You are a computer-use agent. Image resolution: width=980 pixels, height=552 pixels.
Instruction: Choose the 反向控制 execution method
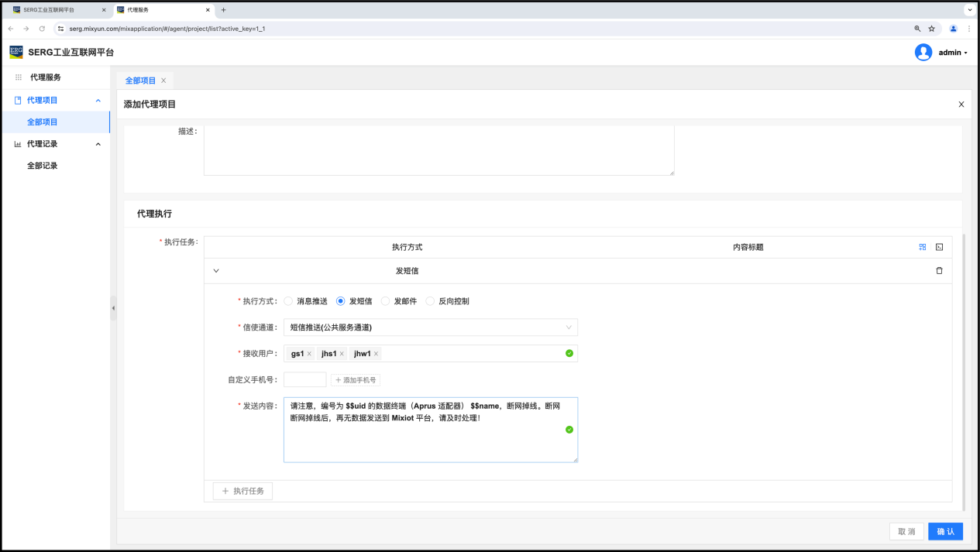click(431, 301)
